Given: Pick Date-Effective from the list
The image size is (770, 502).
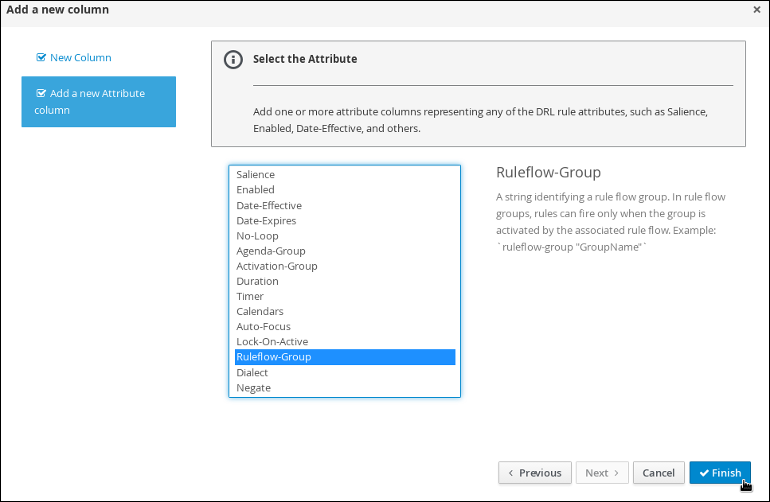Looking at the screenshot, I should (x=345, y=205).
